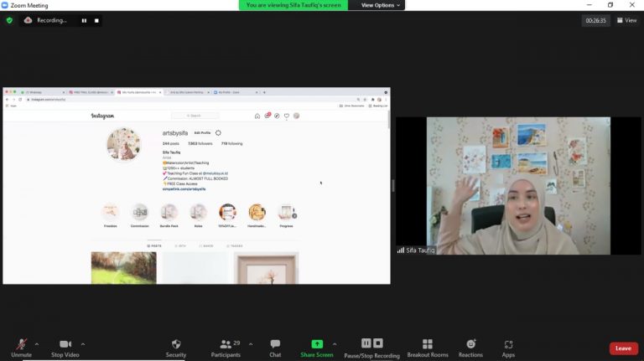Stop the recording from the bottom toolbar

[378, 343]
